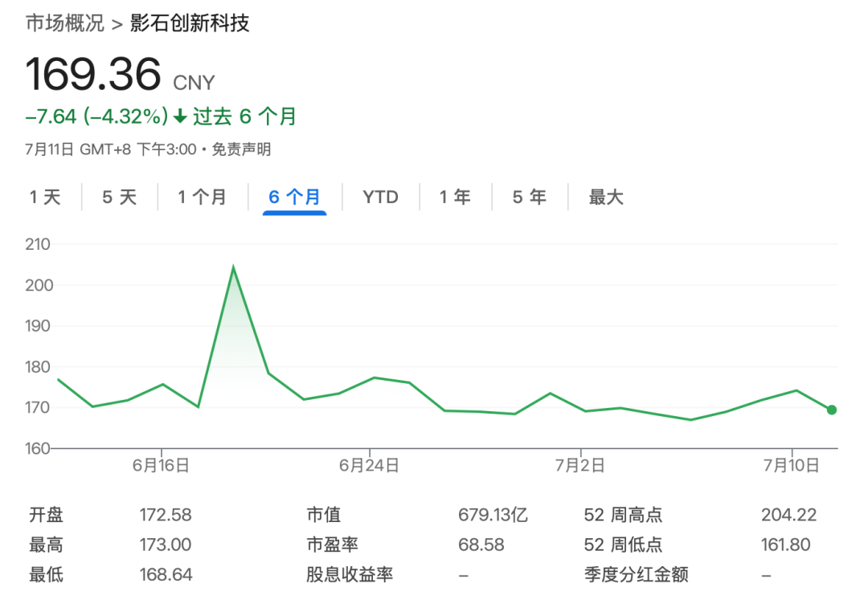Select the 最大 range tab
This screenshot has width=868, height=608.
pyautogui.click(x=606, y=197)
